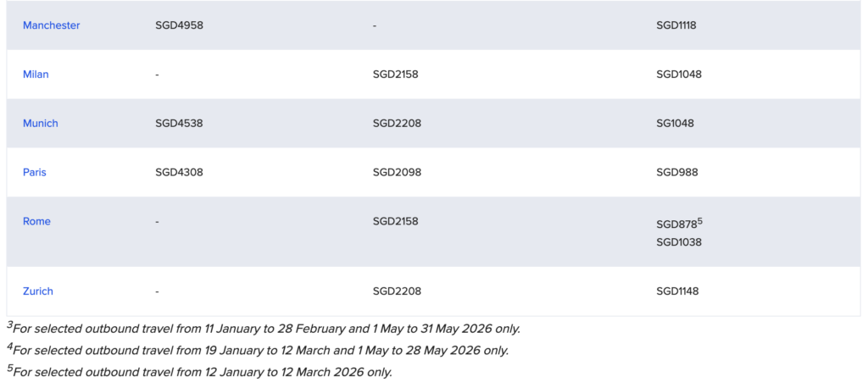The image size is (868, 388).
Task: Select Manchester's SGD1118 fare
Action: tap(676, 25)
